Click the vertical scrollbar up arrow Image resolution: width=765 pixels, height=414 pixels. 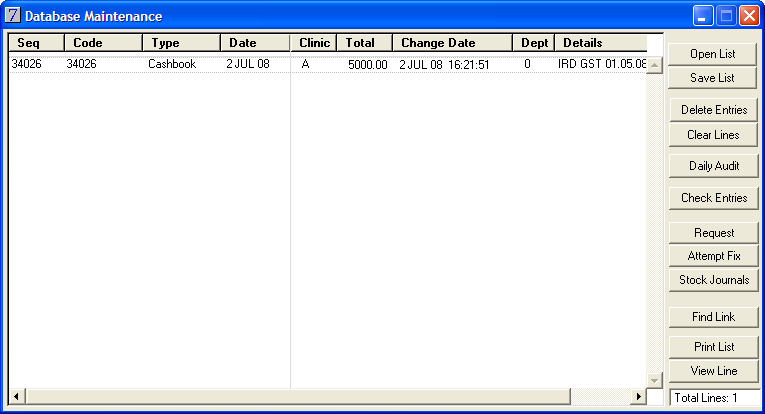(x=654, y=65)
